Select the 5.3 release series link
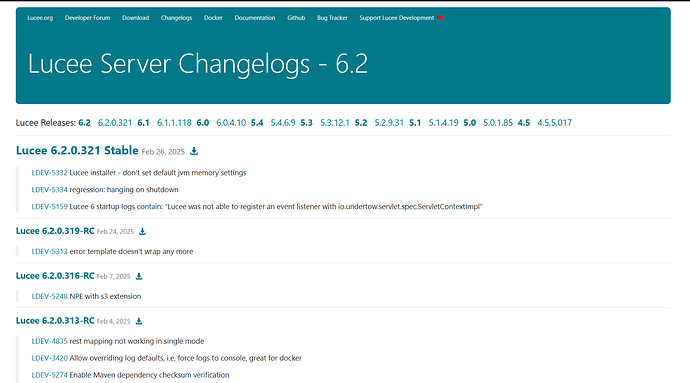The width and height of the screenshot is (690, 383). pyautogui.click(x=306, y=123)
